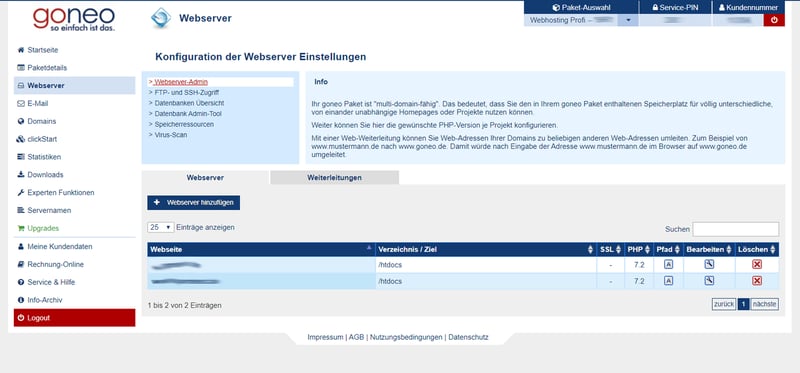Click edit wrench icon in first row
The height and width of the screenshot is (373, 800).
709,264
